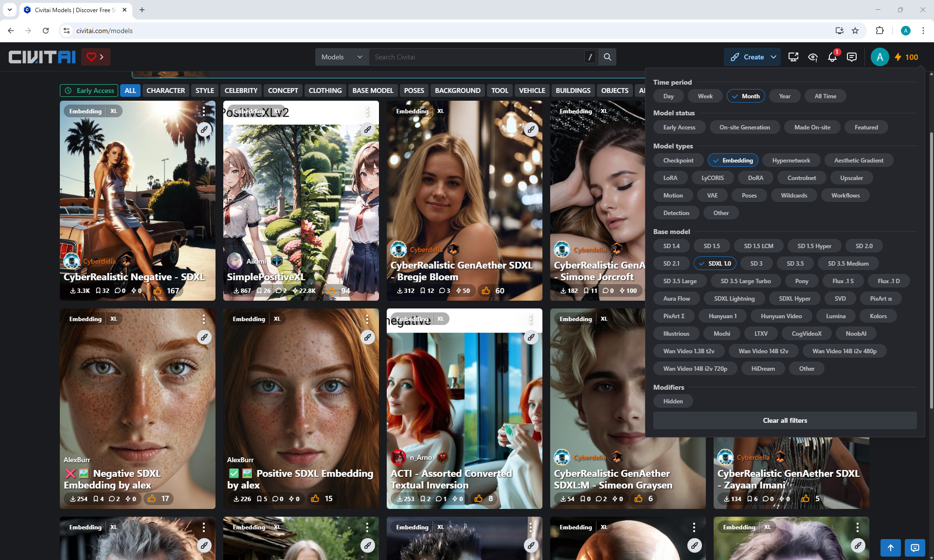Click the notifications bell icon
Viewport: 934px width, 560px height.
tap(832, 57)
